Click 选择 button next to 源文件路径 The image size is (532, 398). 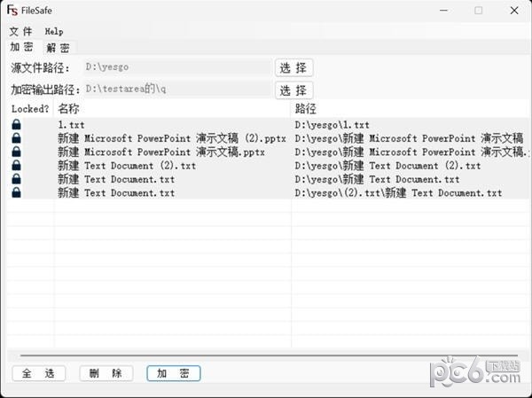(293, 68)
